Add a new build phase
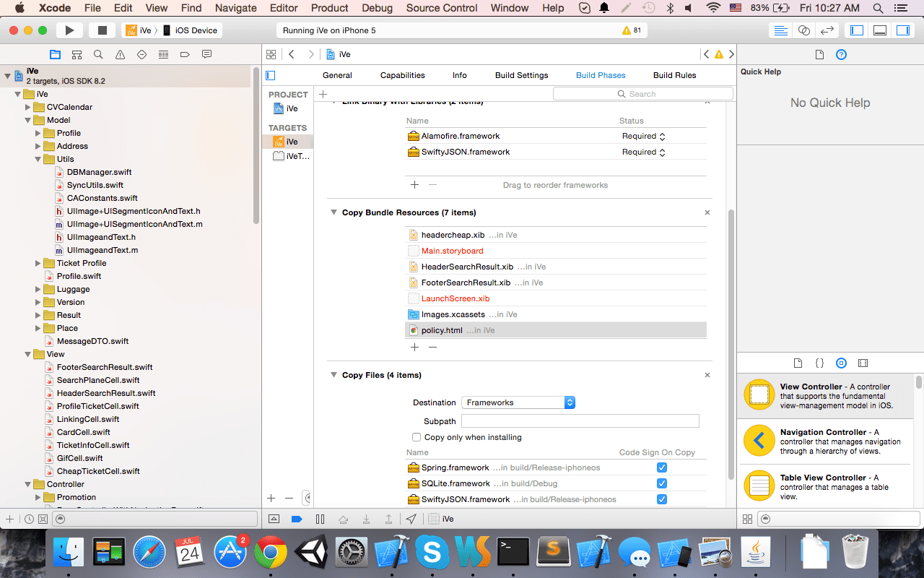Screen dimensions: 924x578 [323, 94]
